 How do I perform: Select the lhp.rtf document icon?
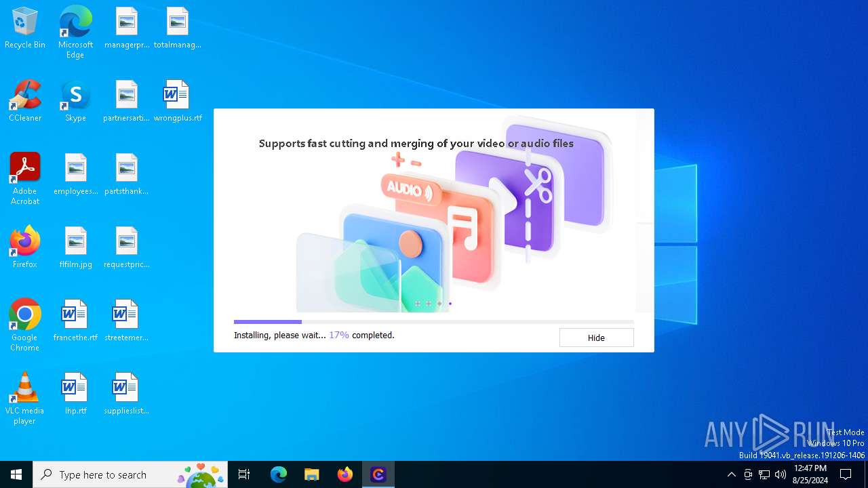click(x=75, y=394)
